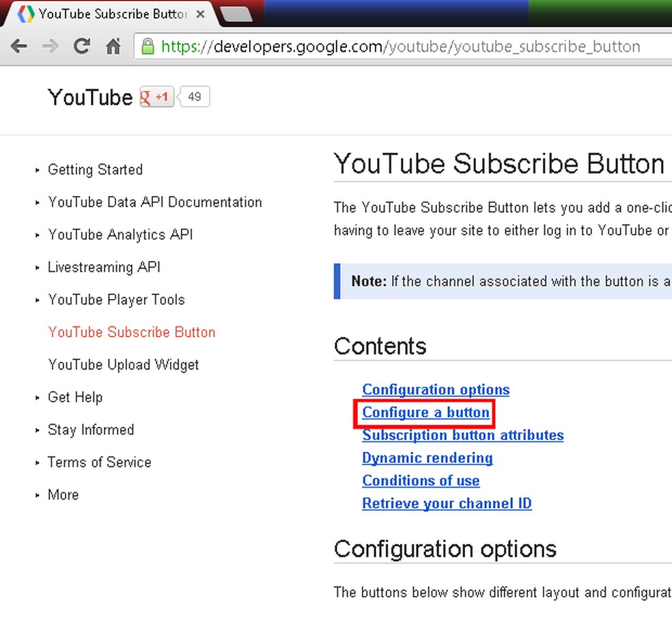Expand the Stay Informed section
The image size is (672, 620).
coord(91,429)
